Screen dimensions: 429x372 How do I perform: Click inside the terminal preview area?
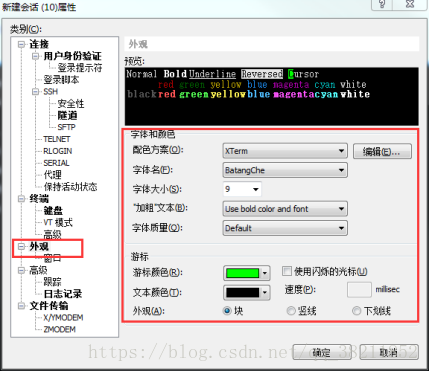click(271, 96)
